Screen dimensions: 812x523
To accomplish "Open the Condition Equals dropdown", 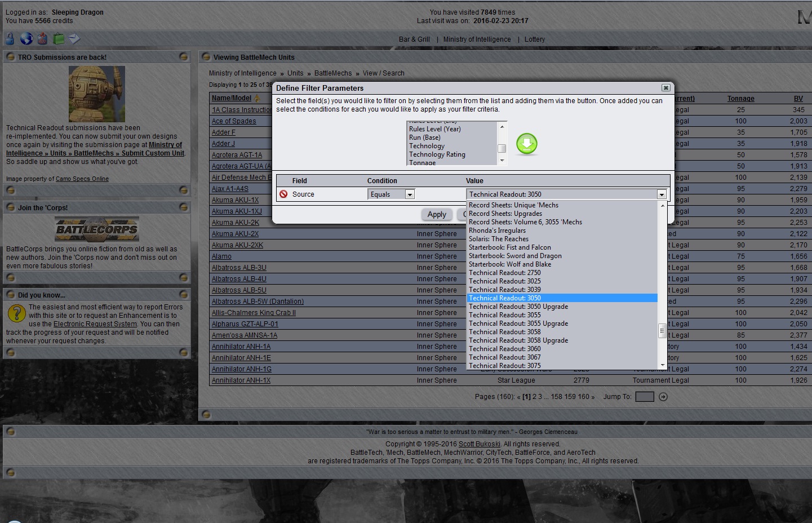I will (410, 194).
